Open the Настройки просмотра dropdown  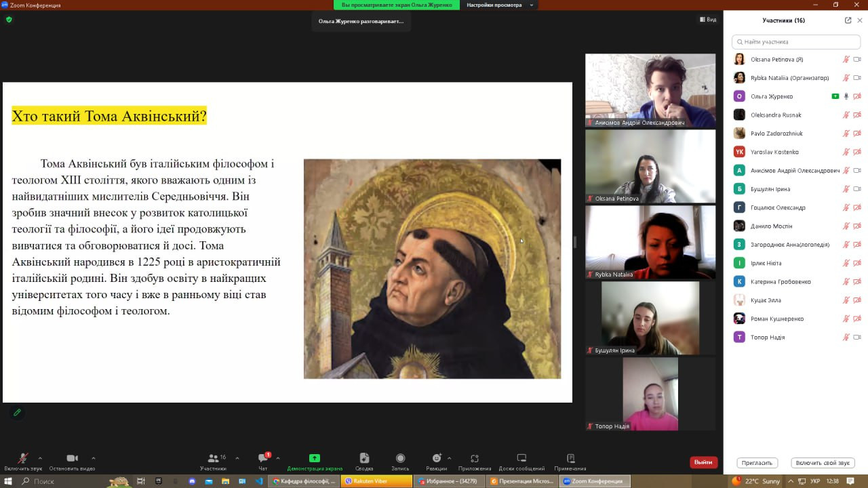(500, 5)
